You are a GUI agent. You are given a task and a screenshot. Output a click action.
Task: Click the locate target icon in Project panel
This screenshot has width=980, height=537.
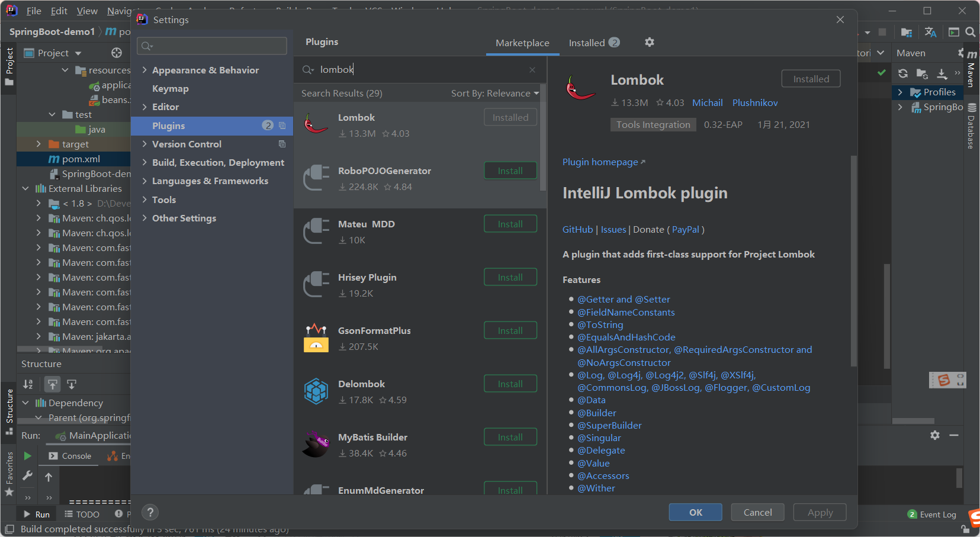tap(117, 53)
